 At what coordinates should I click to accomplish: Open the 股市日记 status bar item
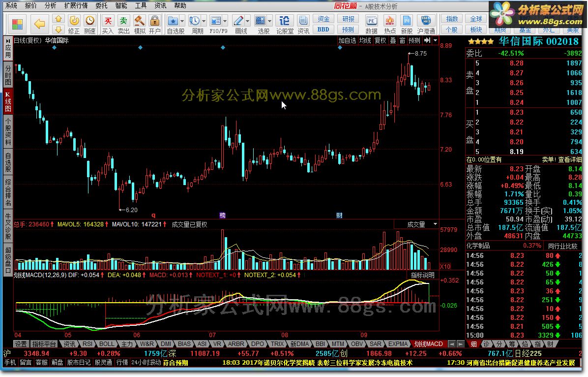point(79,362)
